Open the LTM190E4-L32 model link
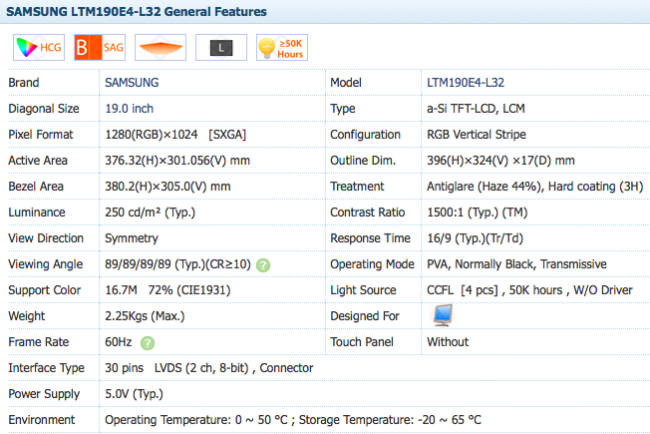 (x=467, y=82)
